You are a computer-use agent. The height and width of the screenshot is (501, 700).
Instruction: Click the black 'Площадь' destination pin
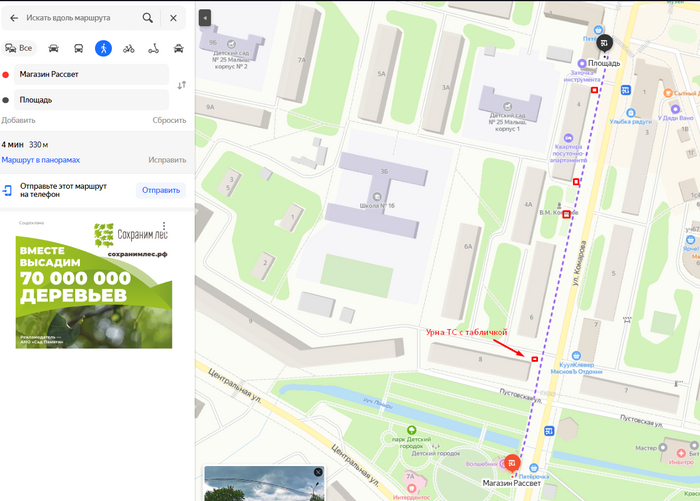604,43
